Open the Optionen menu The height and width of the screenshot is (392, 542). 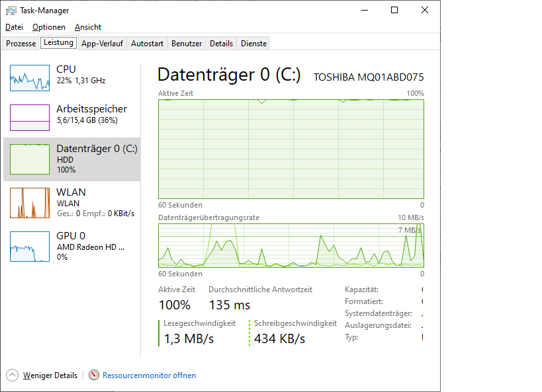pos(49,27)
